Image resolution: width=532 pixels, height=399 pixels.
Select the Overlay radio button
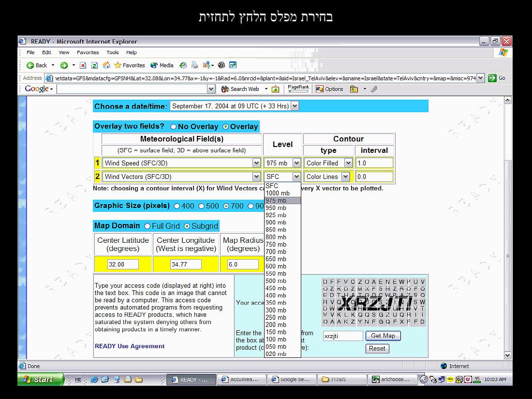226,127
